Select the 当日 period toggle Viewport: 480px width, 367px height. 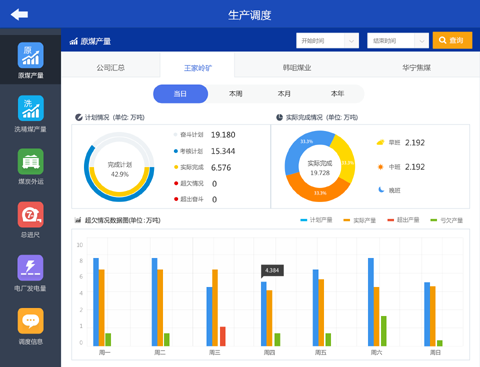tap(180, 94)
